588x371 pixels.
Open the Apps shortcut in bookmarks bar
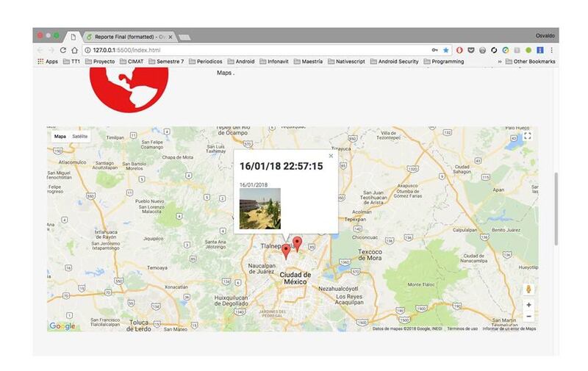point(48,62)
